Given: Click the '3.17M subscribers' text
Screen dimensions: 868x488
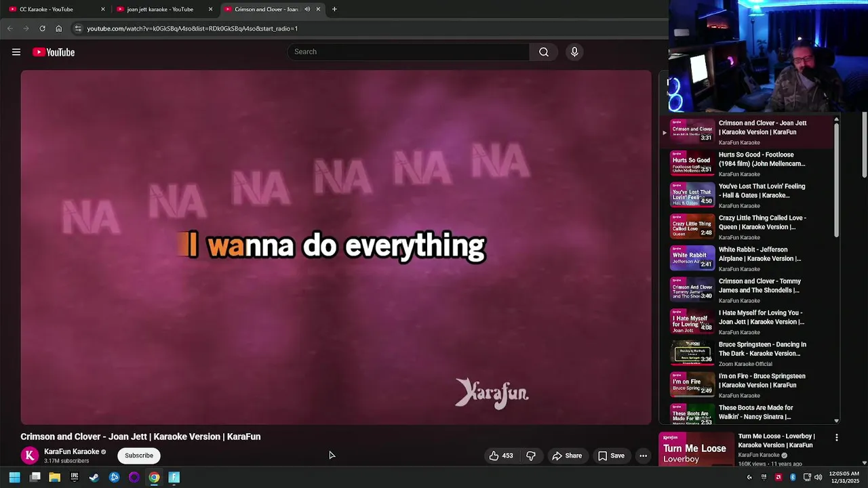Looking at the screenshot, I should click(66, 461).
